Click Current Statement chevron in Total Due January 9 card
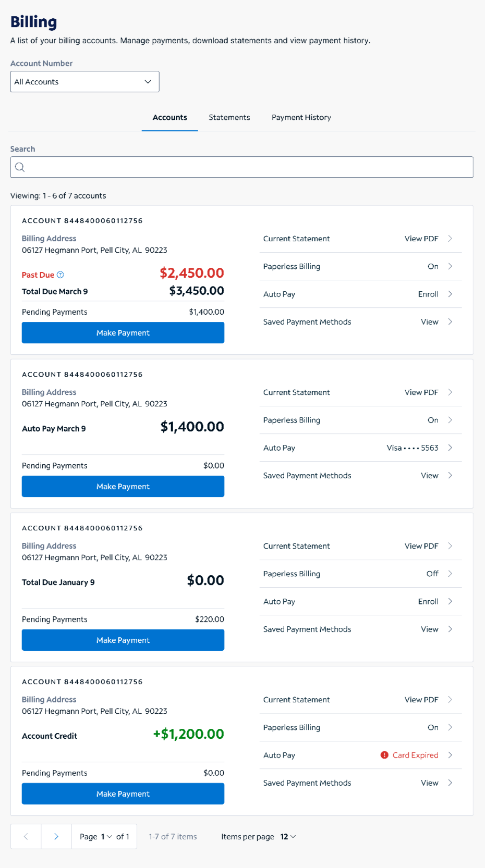 tap(450, 546)
